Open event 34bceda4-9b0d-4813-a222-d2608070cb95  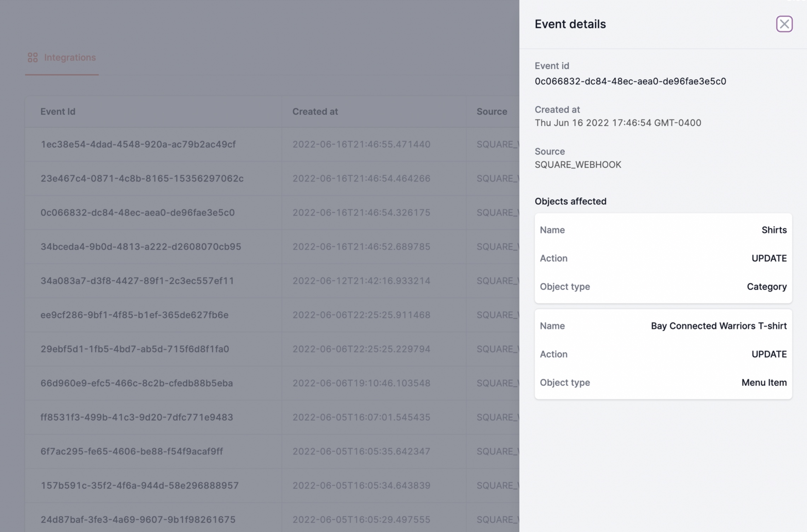click(x=141, y=247)
